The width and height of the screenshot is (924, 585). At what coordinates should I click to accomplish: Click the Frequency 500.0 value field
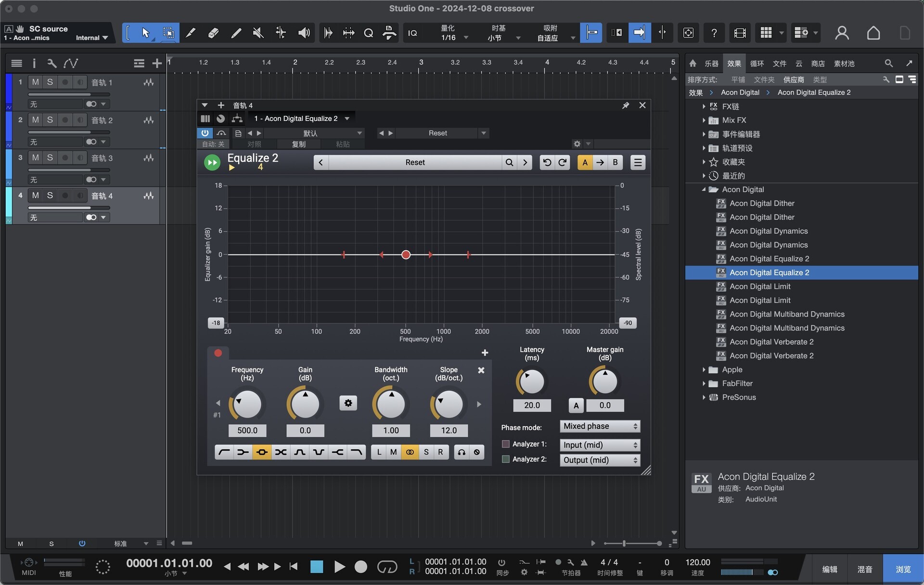coord(247,431)
